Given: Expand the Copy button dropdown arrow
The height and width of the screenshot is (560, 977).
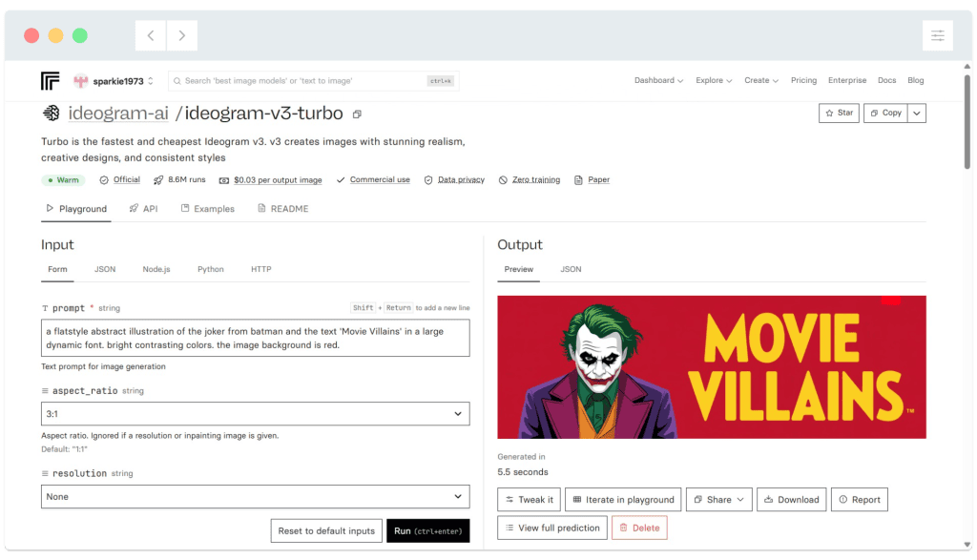Looking at the screenshot, I should point(917,113).
